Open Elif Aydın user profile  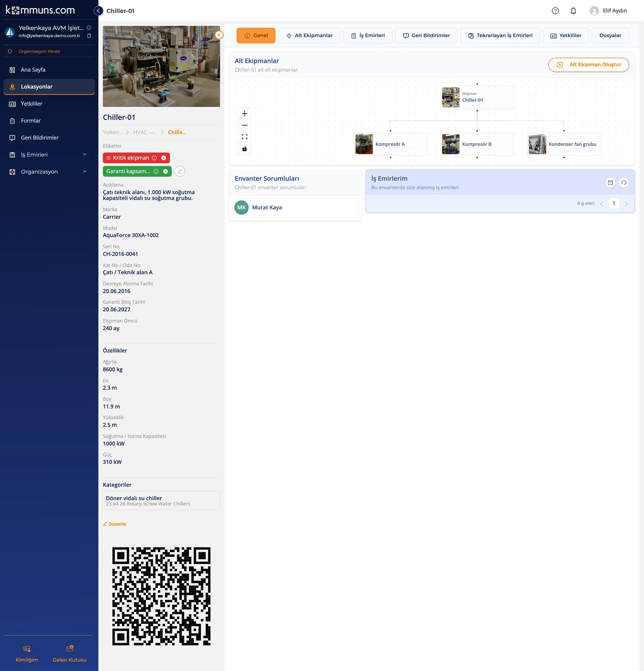pos(608,11)
